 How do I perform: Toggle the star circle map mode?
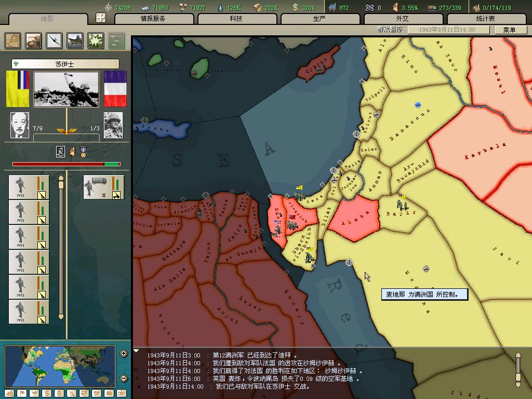point(122,394)
